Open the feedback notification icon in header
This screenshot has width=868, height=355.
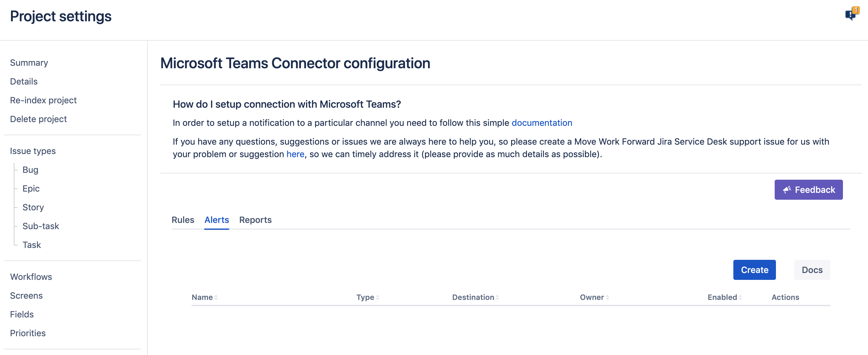851,14
